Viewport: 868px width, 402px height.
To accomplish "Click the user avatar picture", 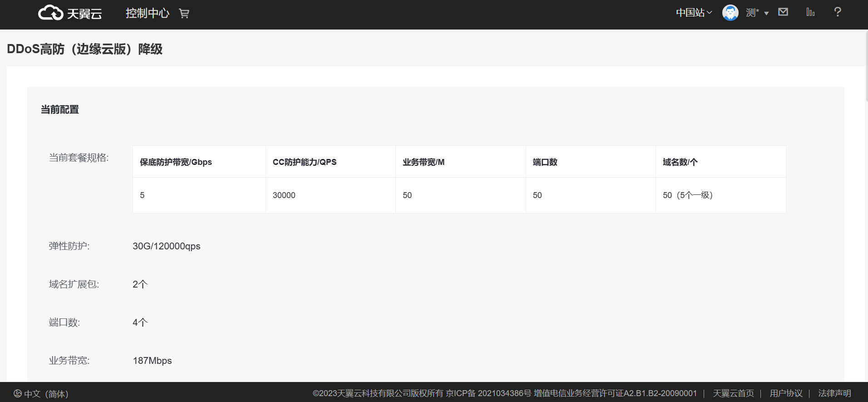I will [730, 13].
